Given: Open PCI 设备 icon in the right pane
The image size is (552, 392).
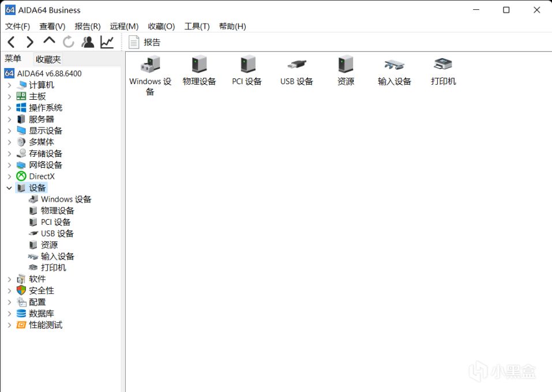Looking at the screenshot, I should [247, 70].
